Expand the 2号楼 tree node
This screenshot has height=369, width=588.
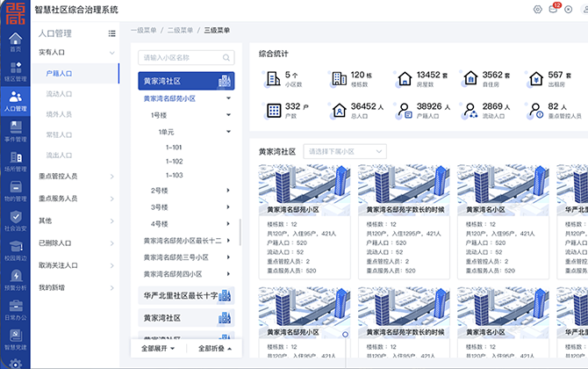(x=228, y=191)
